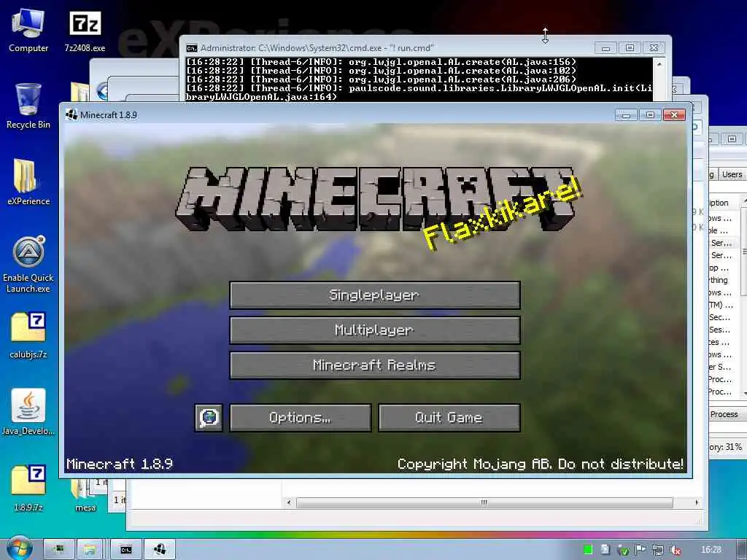Viewport: 747px width, 560px height.
Task: Click the horizontal scrollbar thumb in the Explorer window
Action: click(x=484, y=502)
